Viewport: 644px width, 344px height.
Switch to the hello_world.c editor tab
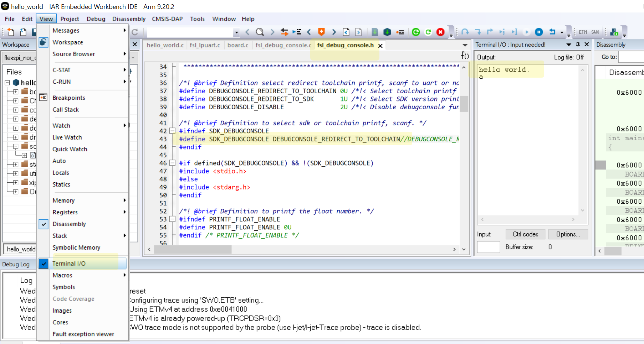165,45
